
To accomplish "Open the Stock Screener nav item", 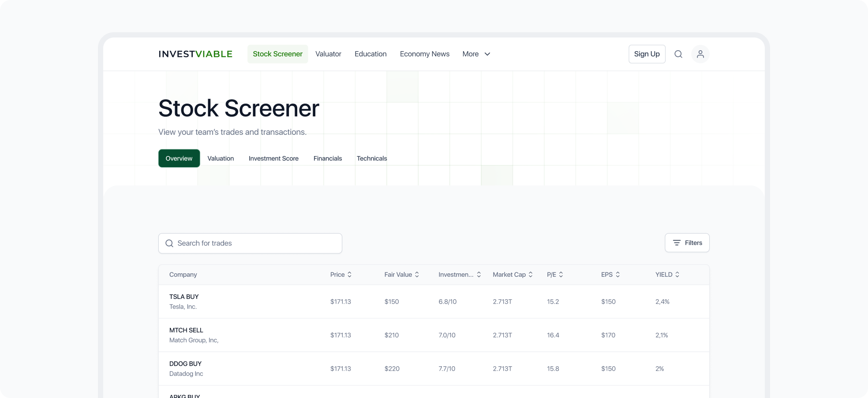I will pyautogui.click(x=278, y=54).
